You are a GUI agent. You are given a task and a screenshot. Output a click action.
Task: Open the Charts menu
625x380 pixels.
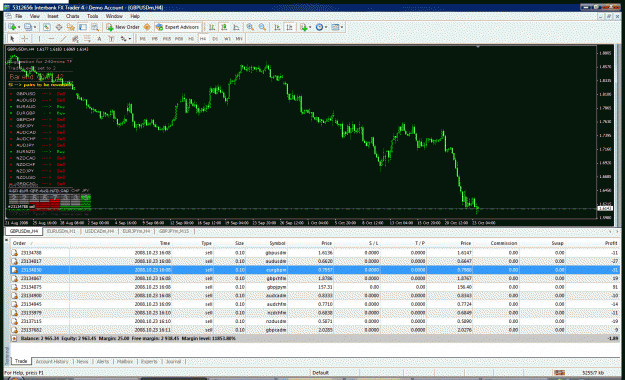(x=73, y=16)
